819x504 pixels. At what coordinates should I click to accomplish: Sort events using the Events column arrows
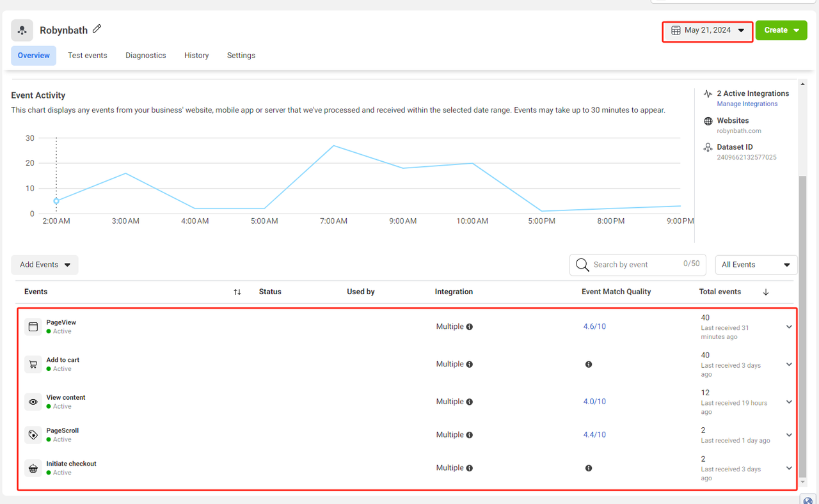point(237,292)
